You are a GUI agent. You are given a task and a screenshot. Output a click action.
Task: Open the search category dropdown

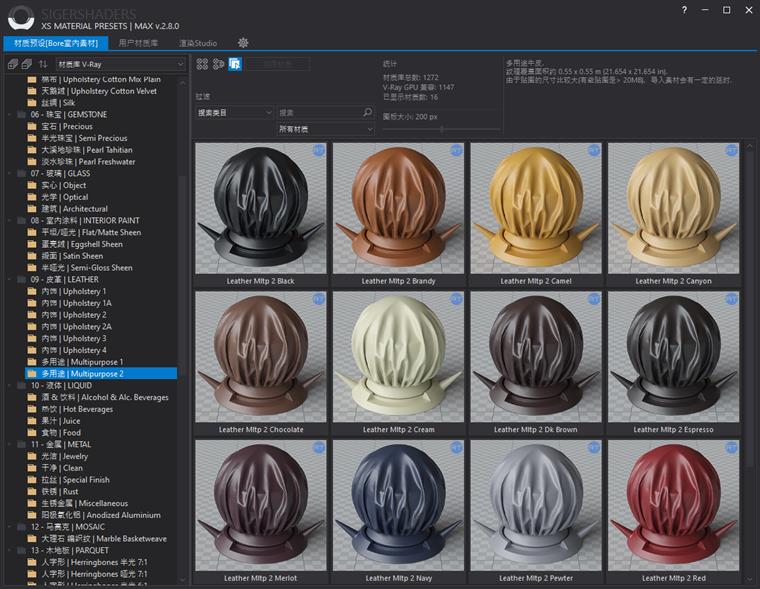pos(234,112)
